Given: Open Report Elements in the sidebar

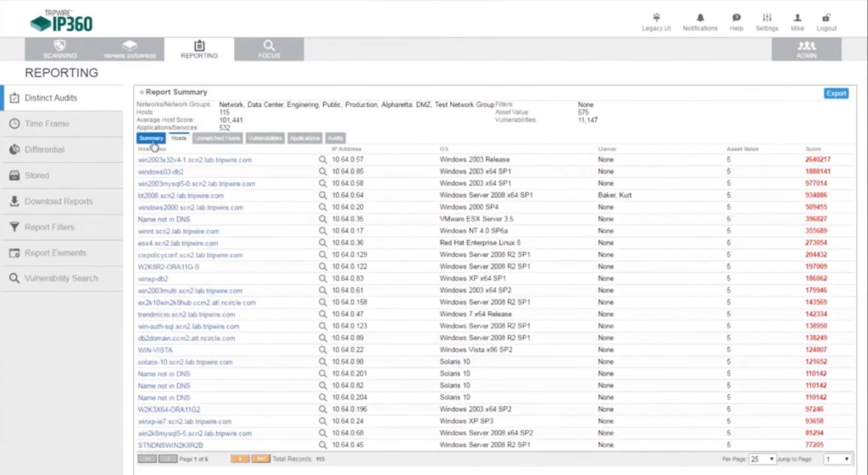Looking at the screenshot, I should [x=62, y=253].
